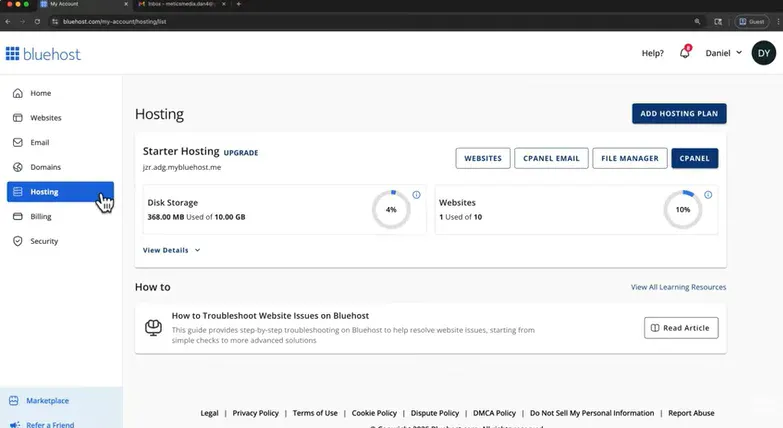The image size is (783, 428).
Task: Open the FILE MANAGER button
Action: coord(630,158)
